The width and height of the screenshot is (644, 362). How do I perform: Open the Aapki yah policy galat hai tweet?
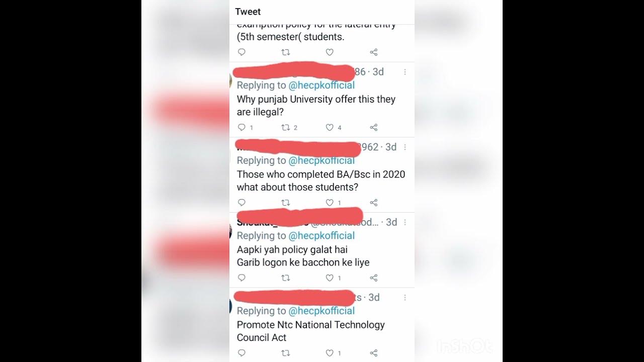click(x=303, y=256)
